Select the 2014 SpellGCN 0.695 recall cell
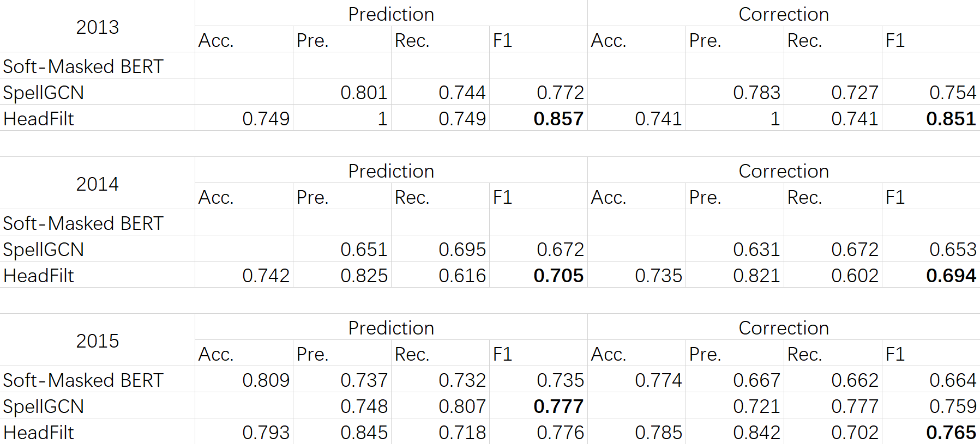The width and height of the screenshot is (980, 444). click(440, 249)
